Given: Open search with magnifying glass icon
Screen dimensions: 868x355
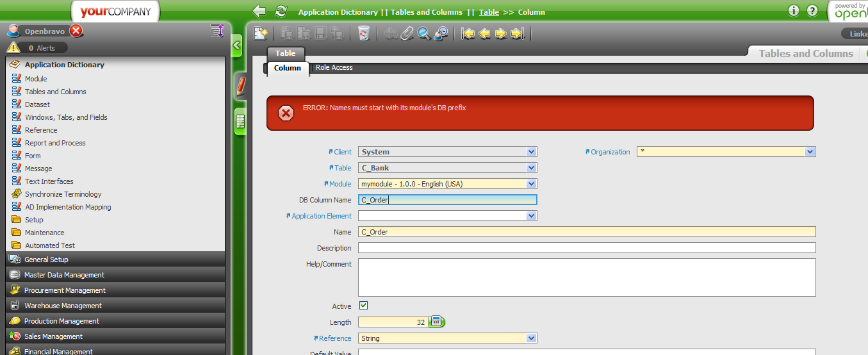Looking at the screenshot, I should [424, 33].
